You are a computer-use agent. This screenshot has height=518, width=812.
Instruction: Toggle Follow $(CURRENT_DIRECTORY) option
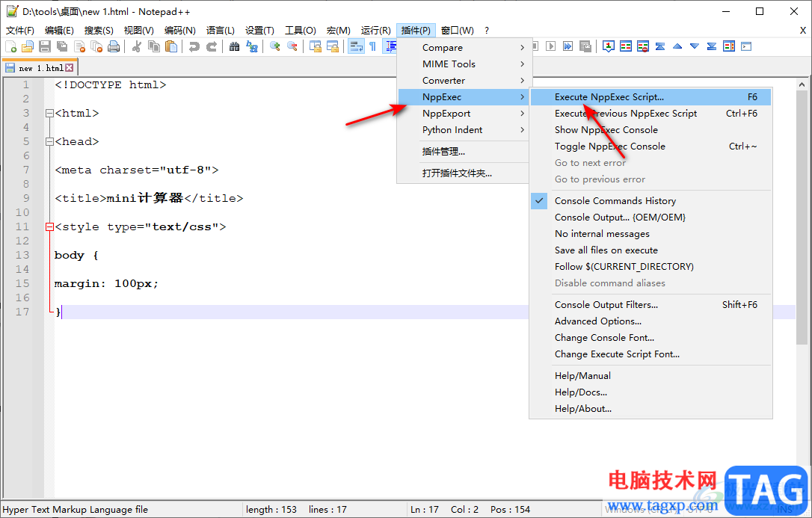tap(651, 267)
